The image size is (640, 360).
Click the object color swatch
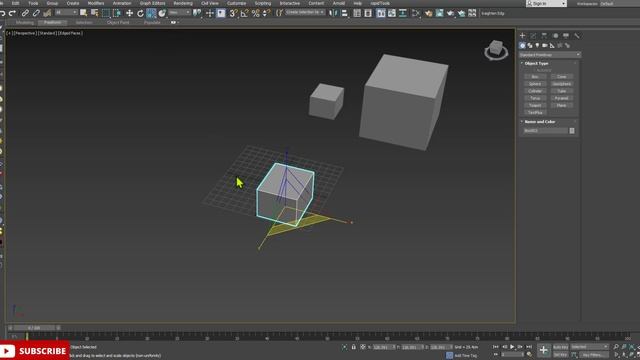[x=572, y=131]
